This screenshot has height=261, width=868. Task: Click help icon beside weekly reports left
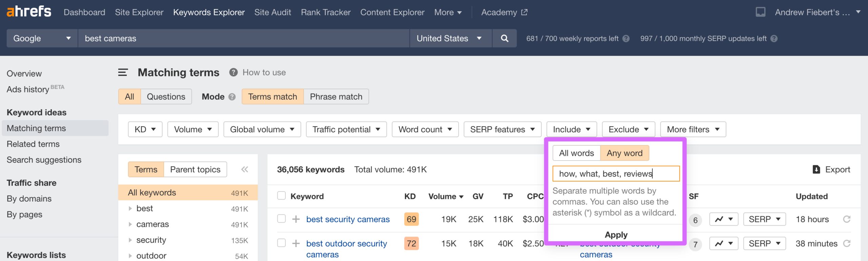tap(626, 39)
